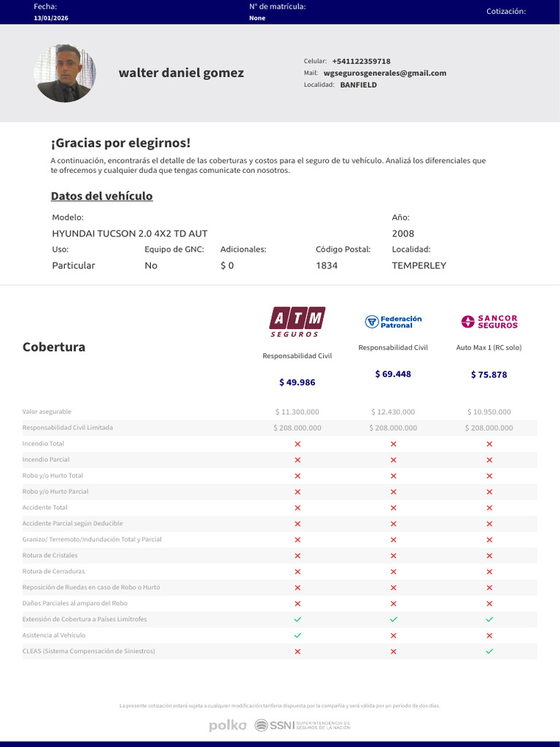Click the Polko logo in footer
Viewport: 560px width, 747px height.
tap(227, 726)
